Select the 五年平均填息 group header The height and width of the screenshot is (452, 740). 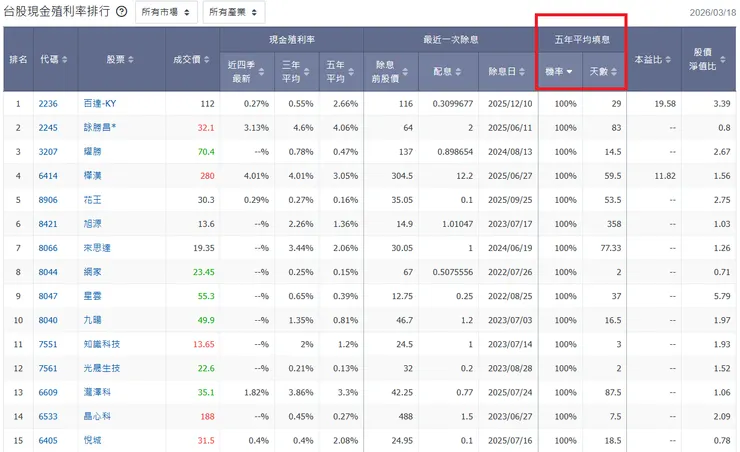pyautogui.click(x=582, y=40)
